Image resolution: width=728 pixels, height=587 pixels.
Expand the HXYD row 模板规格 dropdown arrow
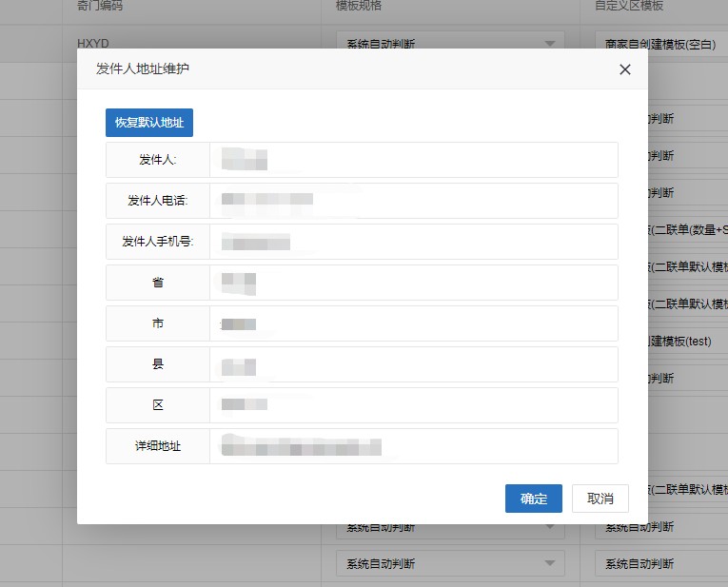[x=549, y=44]
